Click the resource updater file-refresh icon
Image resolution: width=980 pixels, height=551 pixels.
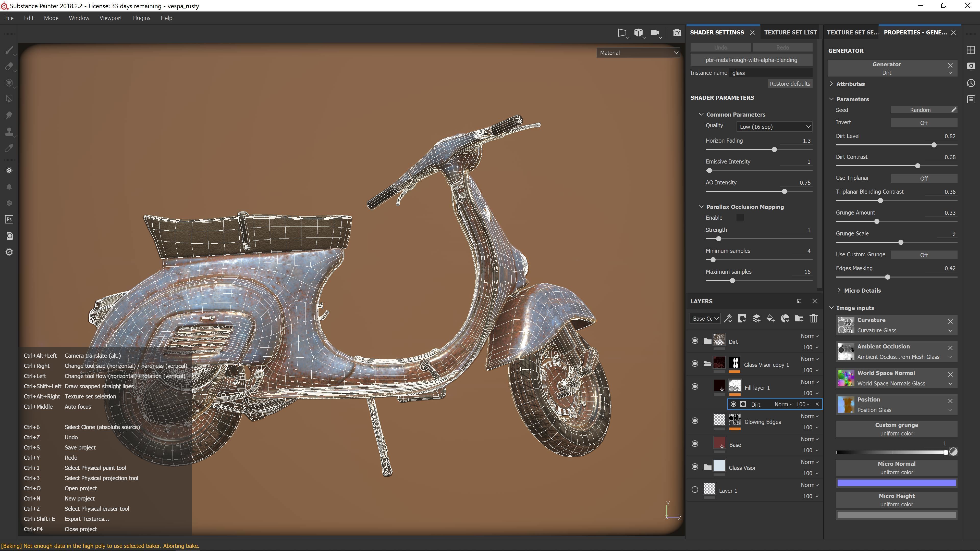[x=9, y=236]
